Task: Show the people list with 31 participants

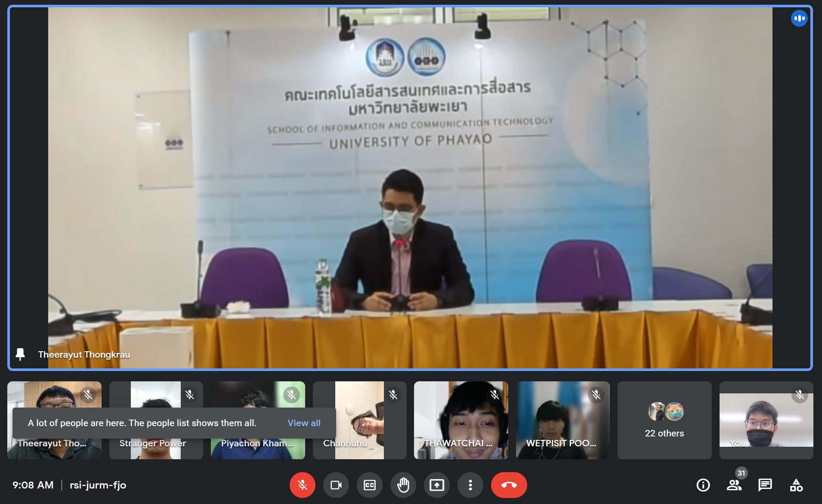Action: [734, 485]
